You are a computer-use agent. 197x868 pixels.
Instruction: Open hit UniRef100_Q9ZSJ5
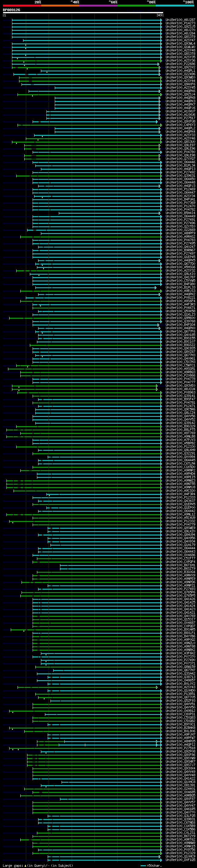coord(180,26)
